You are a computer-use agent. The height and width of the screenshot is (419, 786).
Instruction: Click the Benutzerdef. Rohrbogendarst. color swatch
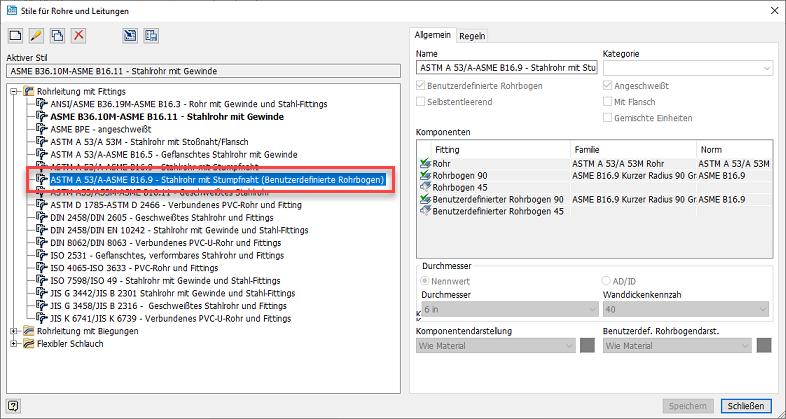(764, 345)
